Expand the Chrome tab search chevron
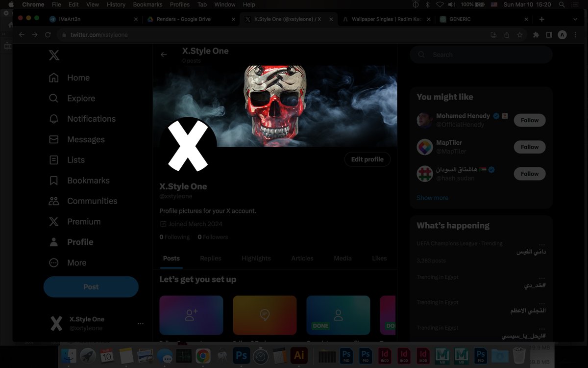 [575, 19]
